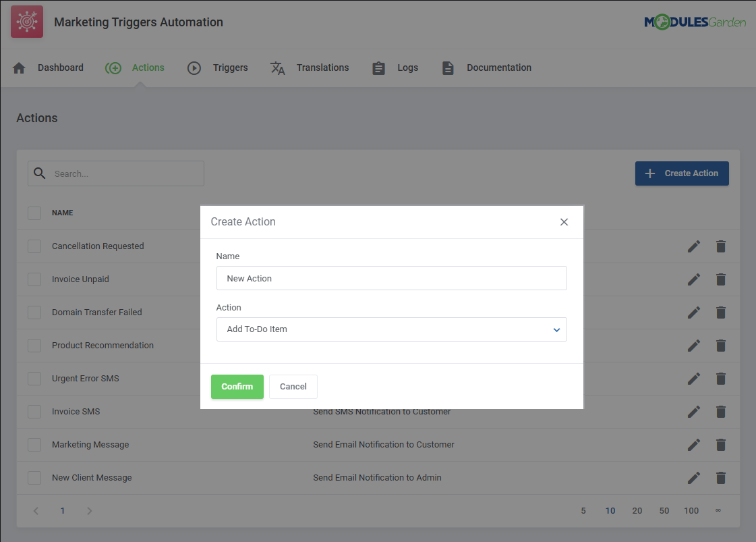This screenshot has height=542, width=756.
Task: Open the Documentation tab
Action: [x=486, y=68]
